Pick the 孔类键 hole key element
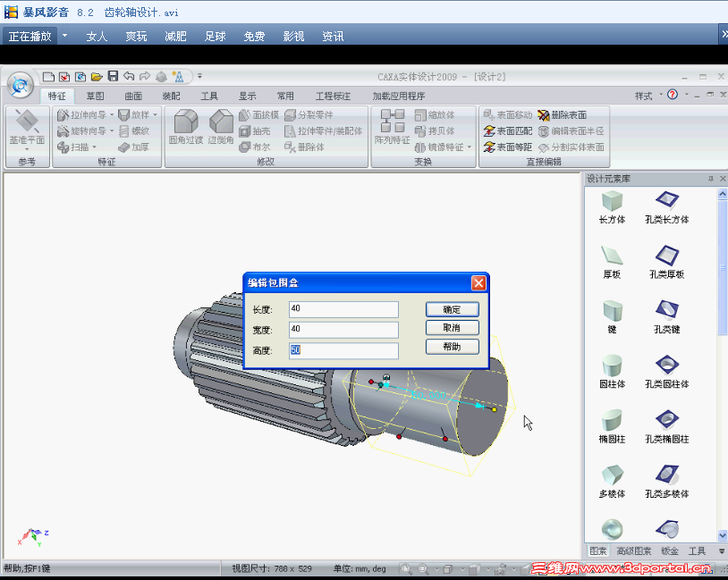 click(666, 317)
